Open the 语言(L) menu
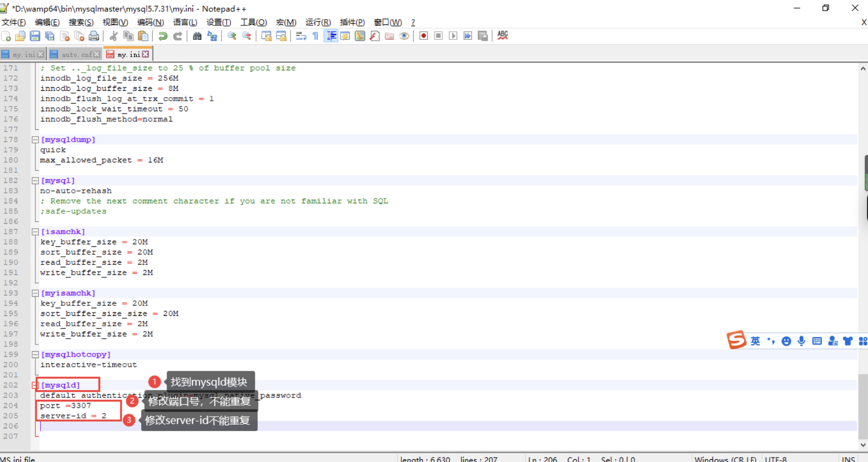Screen dimensions: 868x462 185,22
